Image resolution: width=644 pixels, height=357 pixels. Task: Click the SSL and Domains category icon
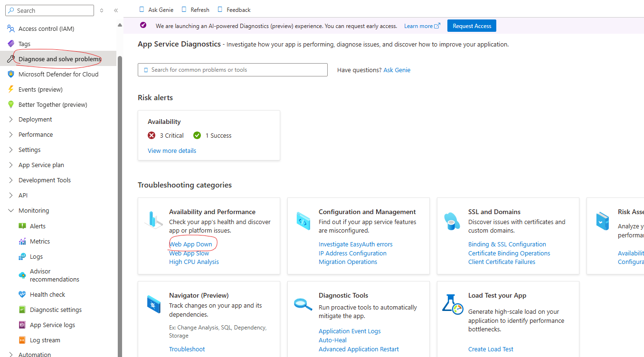point(452,221)
